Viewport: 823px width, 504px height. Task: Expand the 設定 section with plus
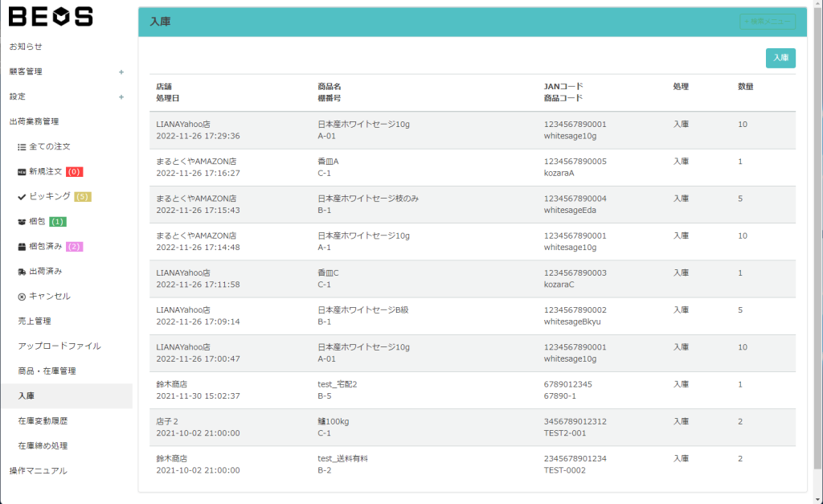point(121,97)
